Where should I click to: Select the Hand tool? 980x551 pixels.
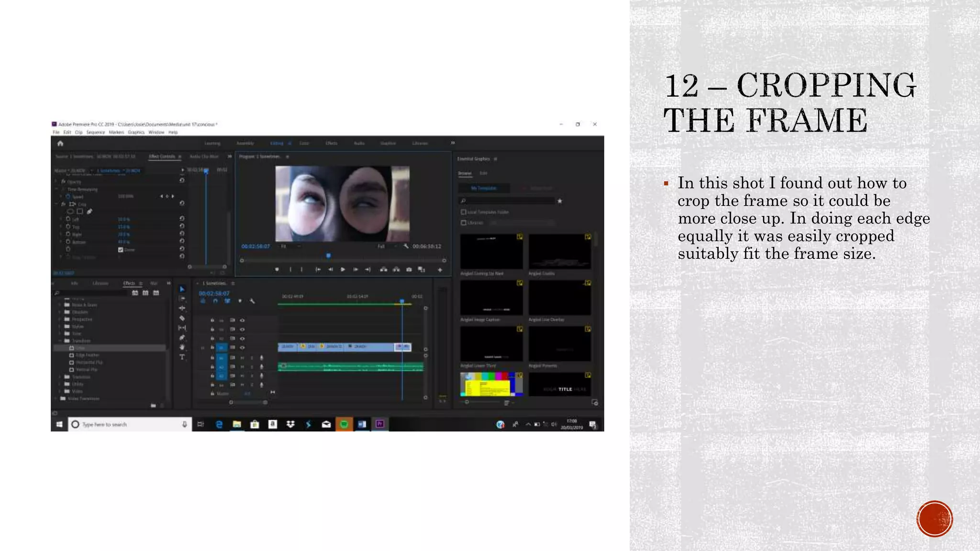[x=182, y=347]
